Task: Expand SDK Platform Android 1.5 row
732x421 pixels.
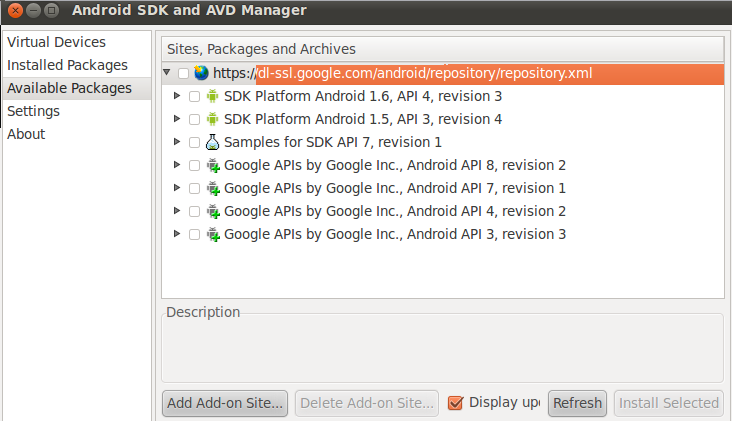Action: pyautogui.click(x=176, y=119)
